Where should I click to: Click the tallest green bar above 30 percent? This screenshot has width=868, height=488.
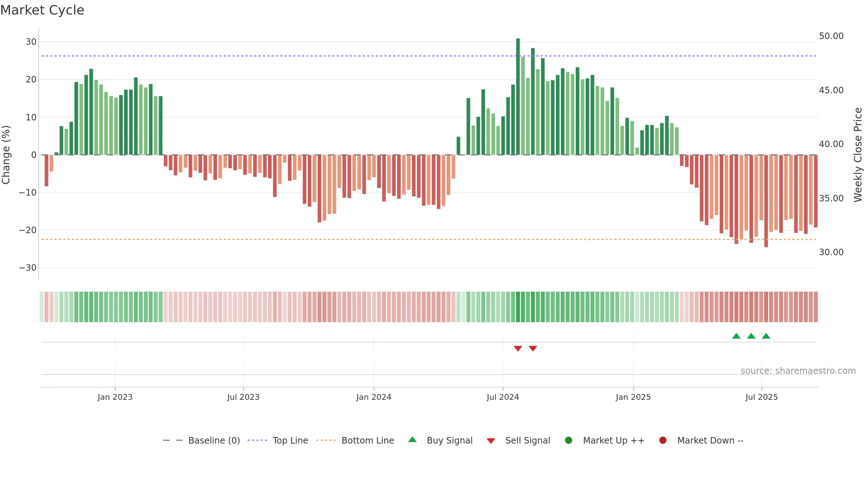pos(518,97)
